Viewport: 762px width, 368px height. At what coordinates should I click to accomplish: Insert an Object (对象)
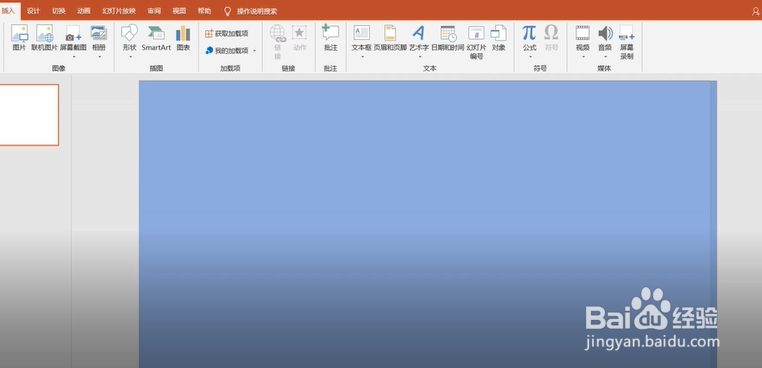(499, 38)
